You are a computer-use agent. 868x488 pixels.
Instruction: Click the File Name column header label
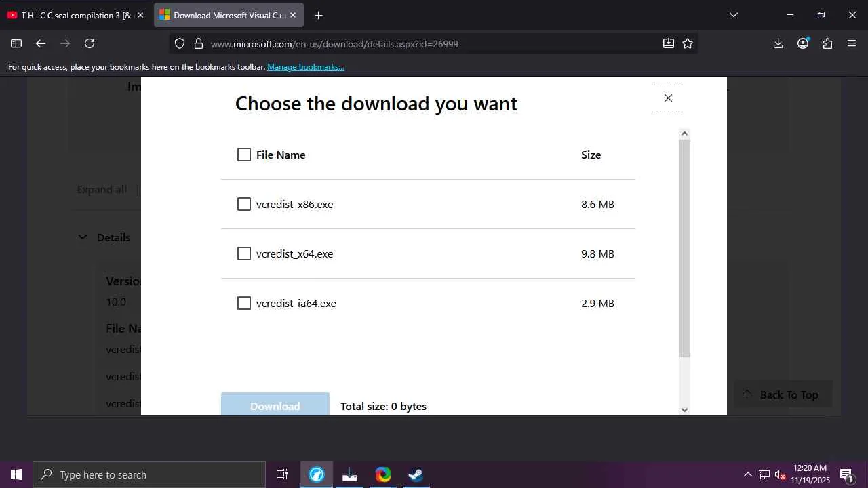pos(281,155)
